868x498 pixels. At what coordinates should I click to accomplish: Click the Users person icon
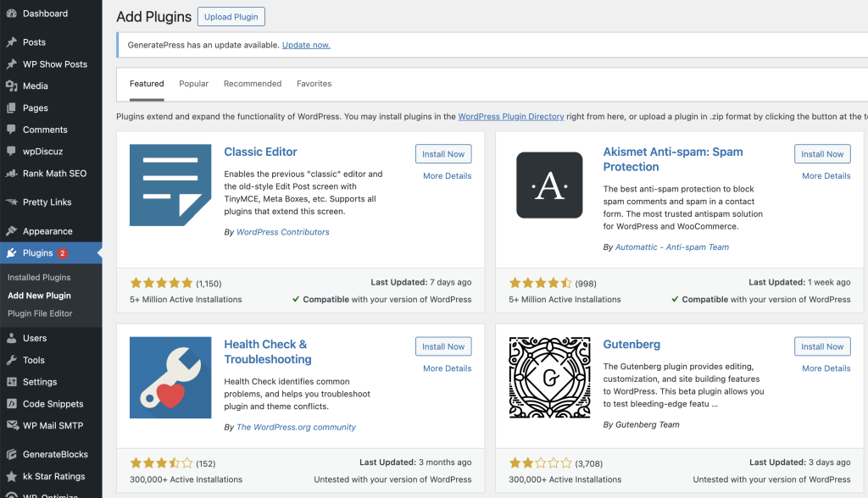point(11,339)
